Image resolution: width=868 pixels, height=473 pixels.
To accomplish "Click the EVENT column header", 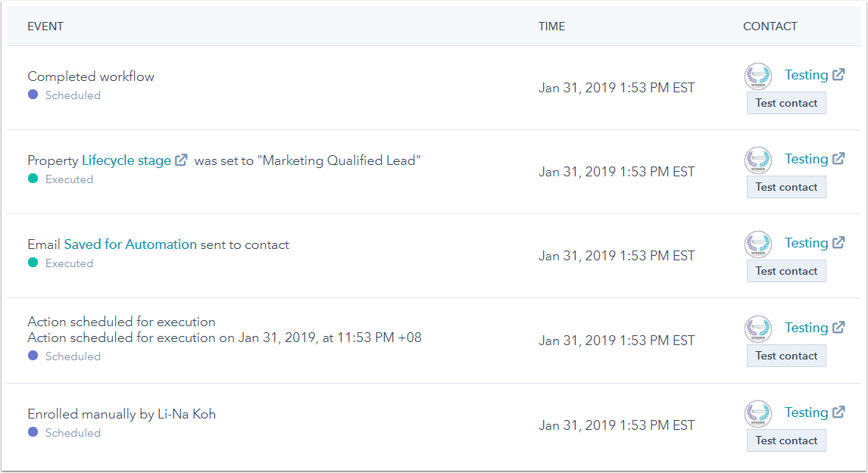I will 45,26.
